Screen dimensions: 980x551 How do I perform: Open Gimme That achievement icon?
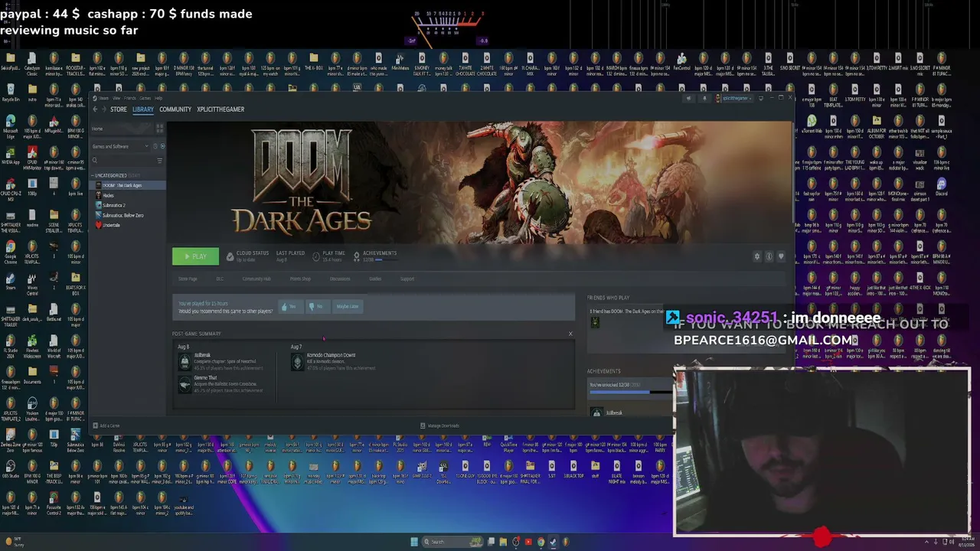click(x=185, y=384)
